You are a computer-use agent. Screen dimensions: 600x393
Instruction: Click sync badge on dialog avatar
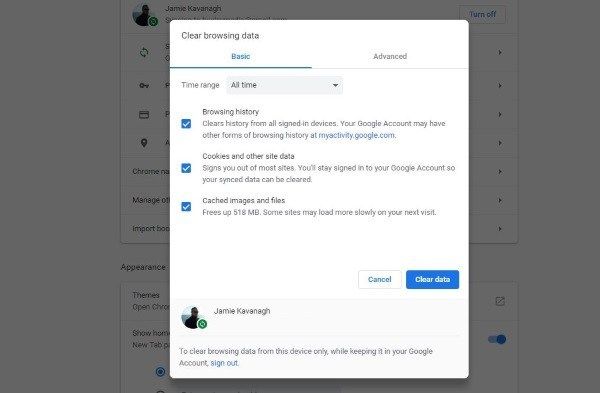[202, 324]
